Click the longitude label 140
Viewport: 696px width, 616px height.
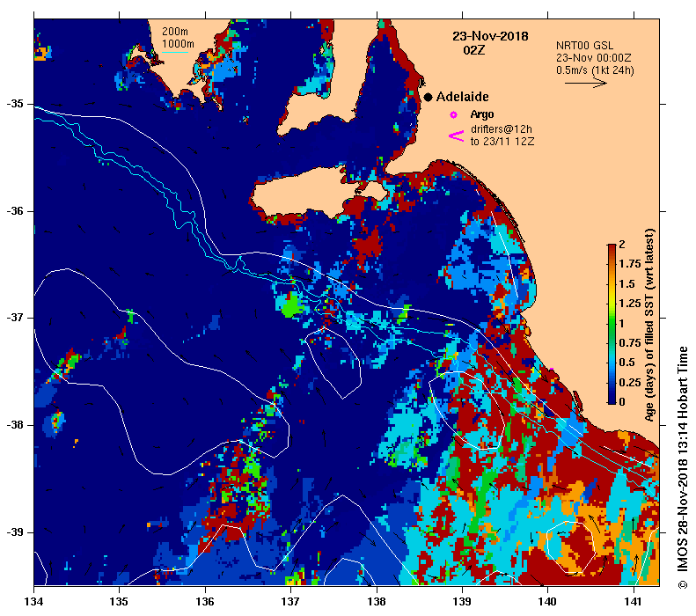(x=547, y=601)
